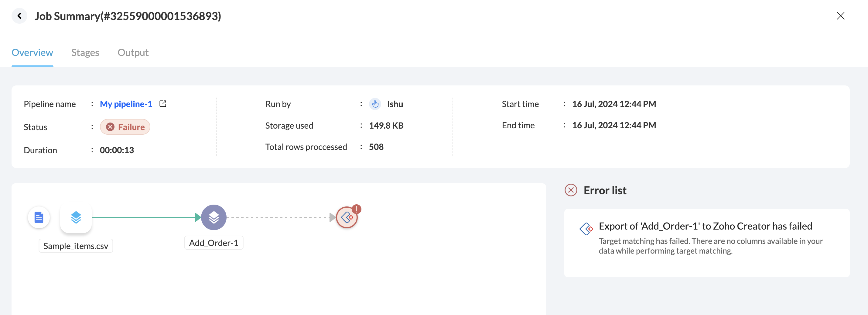
Task: Click Zoho Creator icon in error card
Action: click(586, 229)
